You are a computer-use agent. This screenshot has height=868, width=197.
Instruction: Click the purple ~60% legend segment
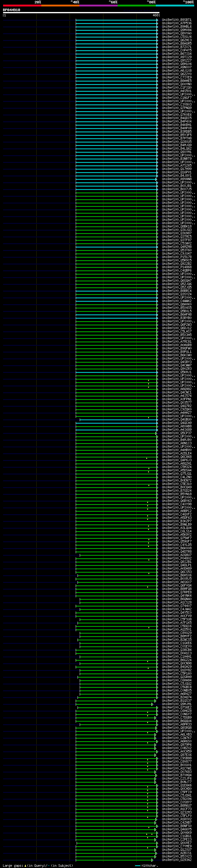(99, 6)
